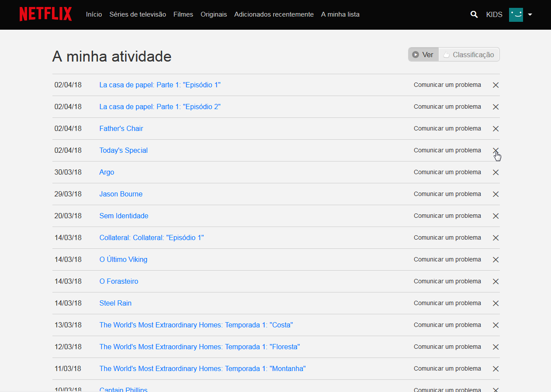This screenshot has height=392, width=551.
Task: Click the teal profile avatar
Action: click(x=516, y=14)
